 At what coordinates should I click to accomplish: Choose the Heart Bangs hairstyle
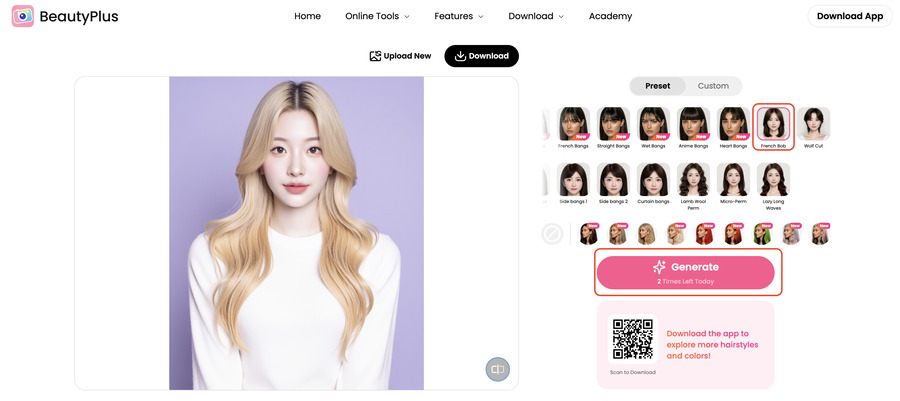point(733,128)
